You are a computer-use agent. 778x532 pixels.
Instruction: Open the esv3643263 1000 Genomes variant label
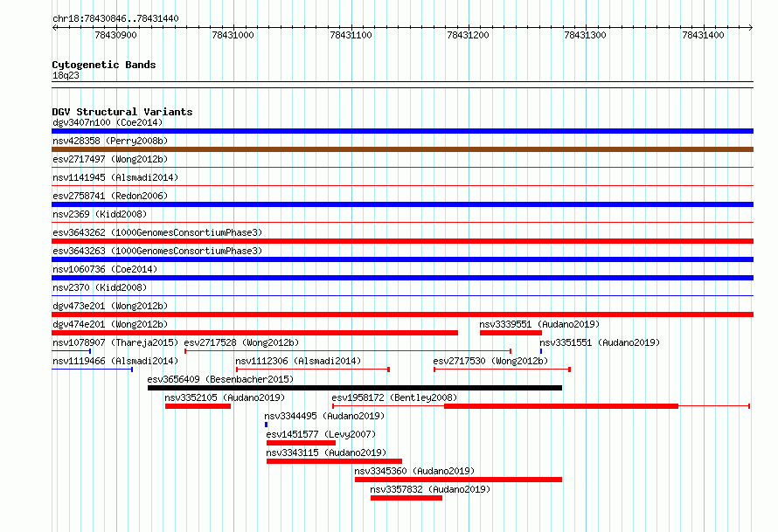point(157,251)
